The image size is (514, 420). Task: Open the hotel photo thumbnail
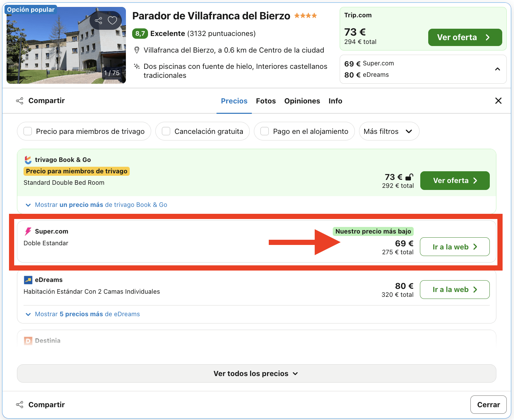(66, 44)
